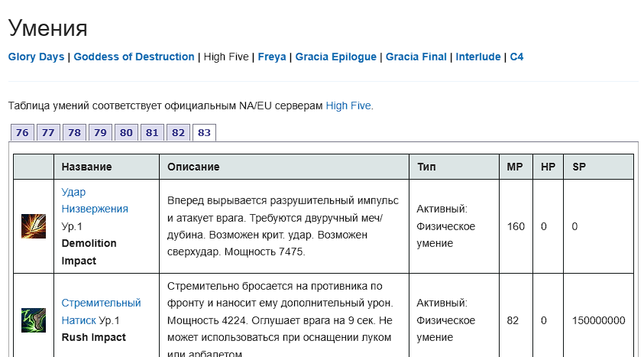Select the level 81 tab
The image size is (644, 357).
[152, 132]
